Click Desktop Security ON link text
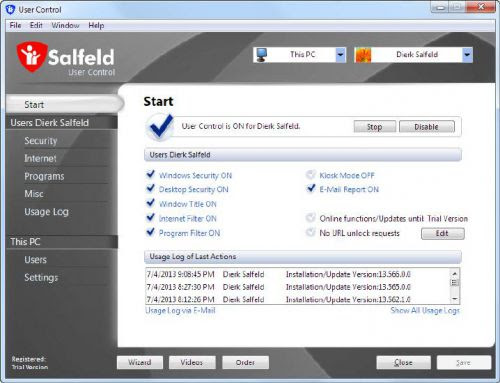 pos(194,190)
